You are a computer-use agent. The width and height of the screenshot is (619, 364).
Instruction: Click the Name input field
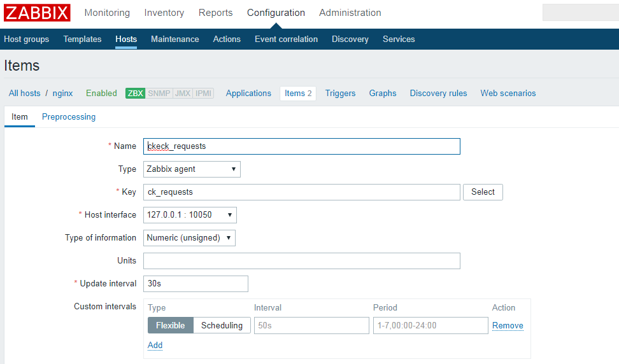pyautogui.click(x=302, y=146)
